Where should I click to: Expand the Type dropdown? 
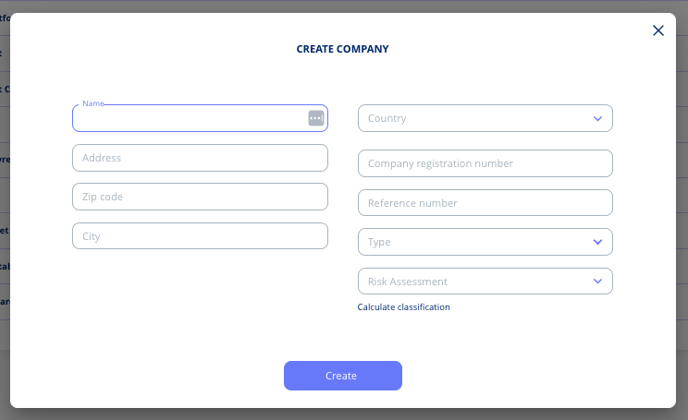[485, 242]
